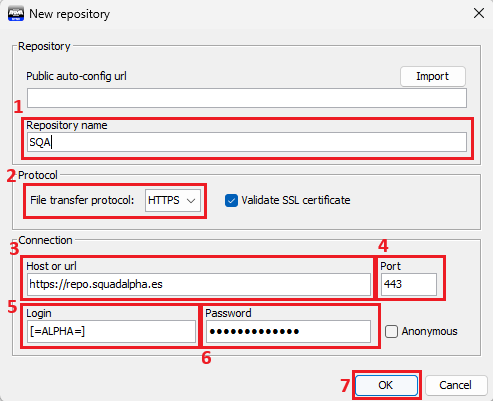
Task: Click the Anonymous label text
Action: click(x=429, y=331)
